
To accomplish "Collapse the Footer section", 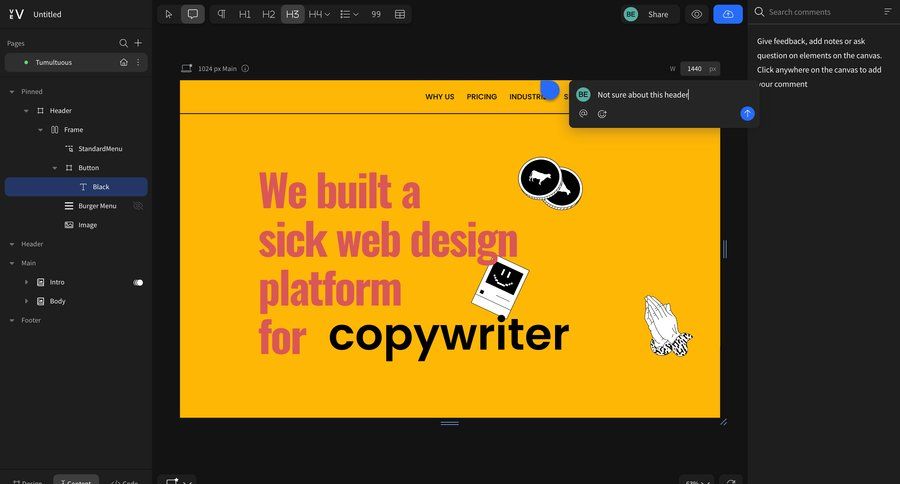I will [12, 320].
